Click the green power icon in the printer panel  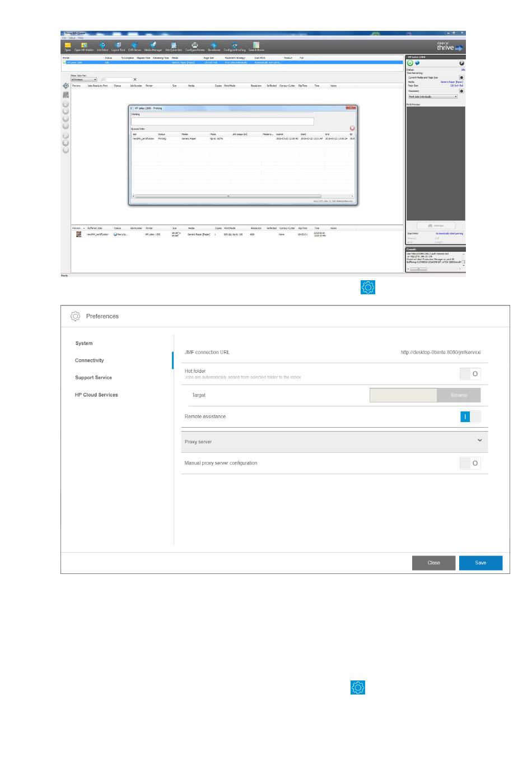coord(410,63)
